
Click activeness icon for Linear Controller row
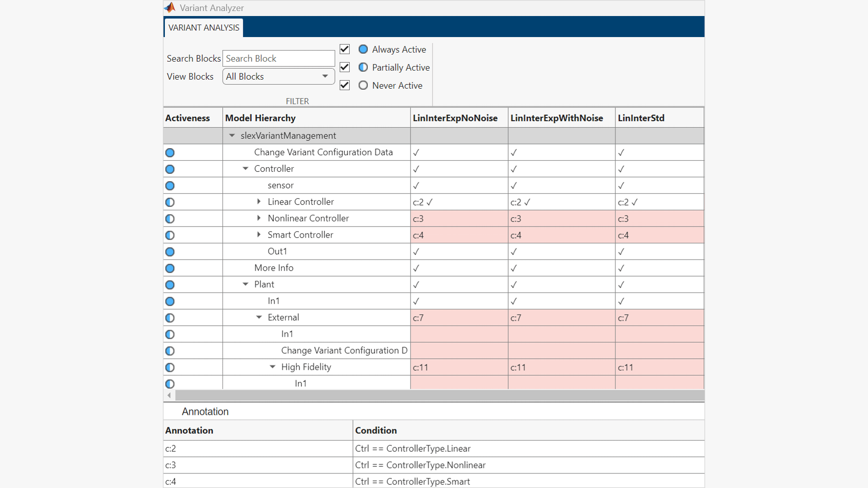tap(170, 202)
